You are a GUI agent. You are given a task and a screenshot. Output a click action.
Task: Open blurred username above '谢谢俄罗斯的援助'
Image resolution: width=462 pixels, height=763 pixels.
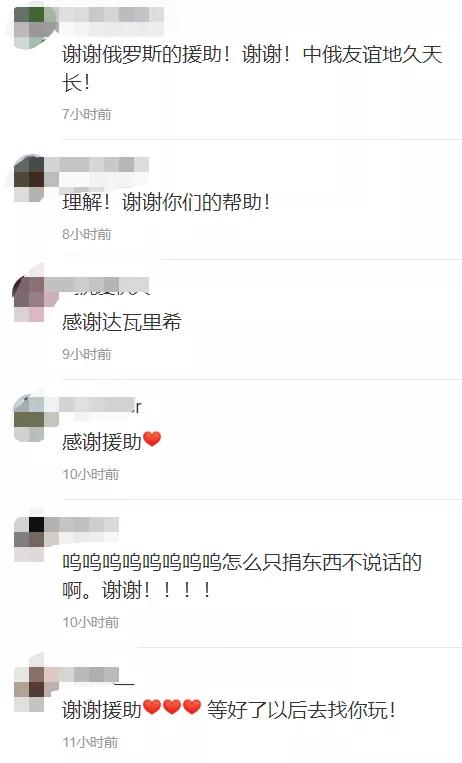(x=112, y=15)
